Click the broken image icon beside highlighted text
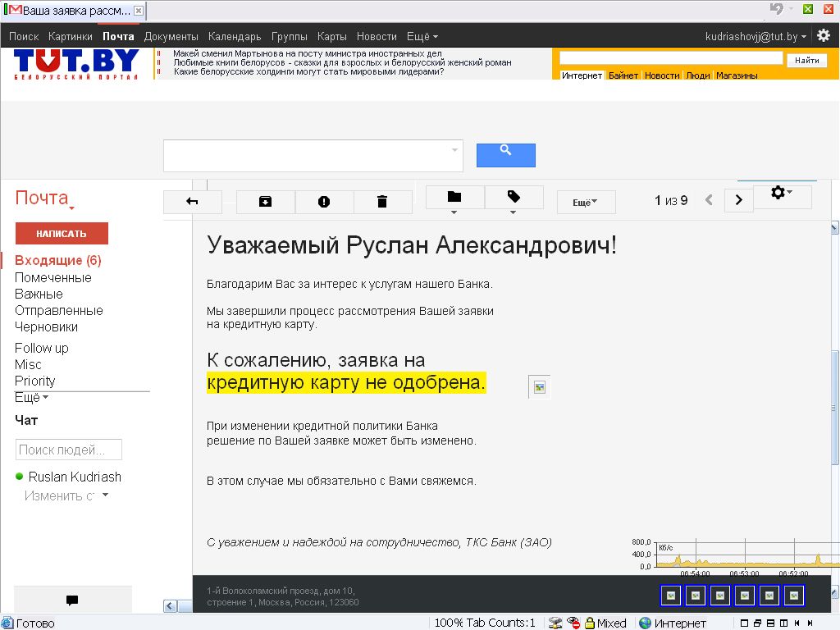This screenshot has width=840, height=630. [540, 387]
